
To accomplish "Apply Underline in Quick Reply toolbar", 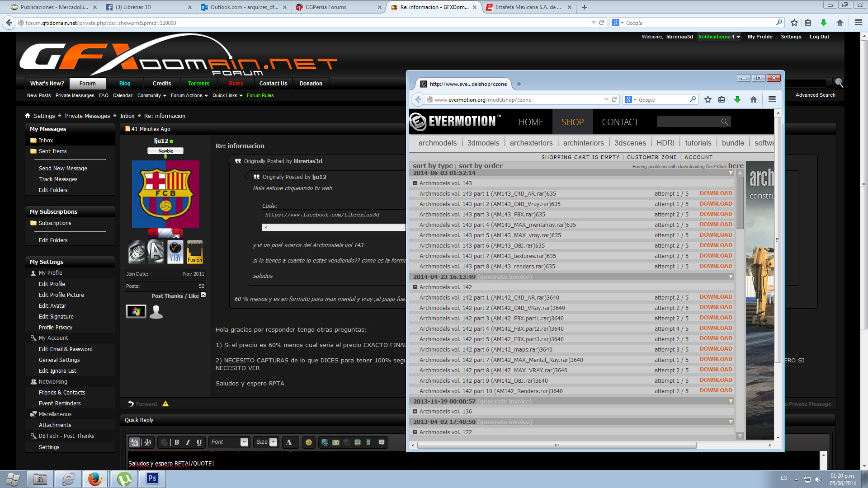I will (199, 442).
